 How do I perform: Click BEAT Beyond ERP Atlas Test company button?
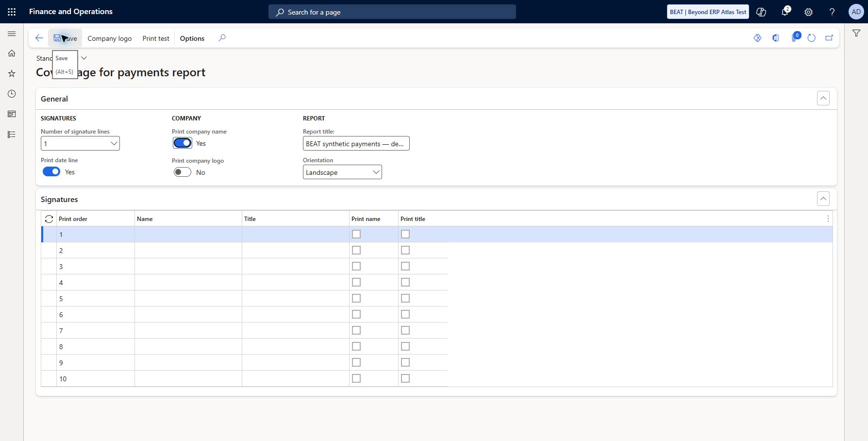pos(708,12)
